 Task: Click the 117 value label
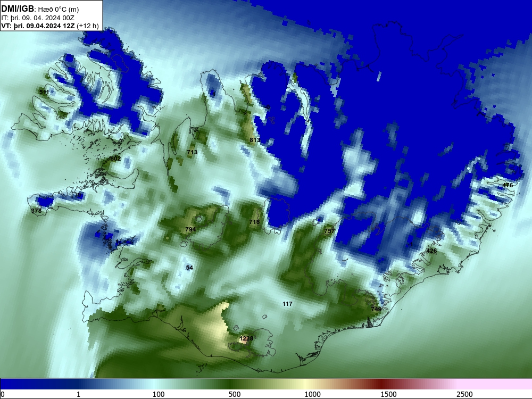pyautogui.click(x=287, y=304)
